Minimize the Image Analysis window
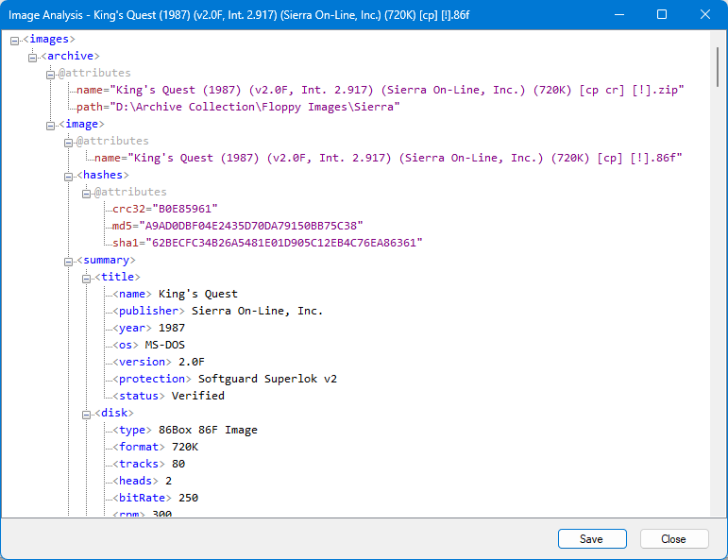 [x=619, y=15]
